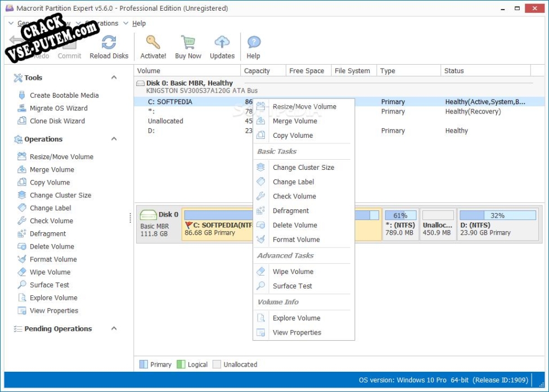The image size is (549, 392).
Task: Select Delete Volume in context menu
Action: point(303,225)
